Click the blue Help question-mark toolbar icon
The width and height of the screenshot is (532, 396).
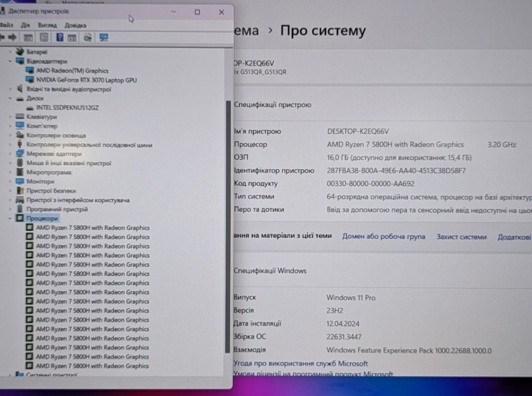60,37
